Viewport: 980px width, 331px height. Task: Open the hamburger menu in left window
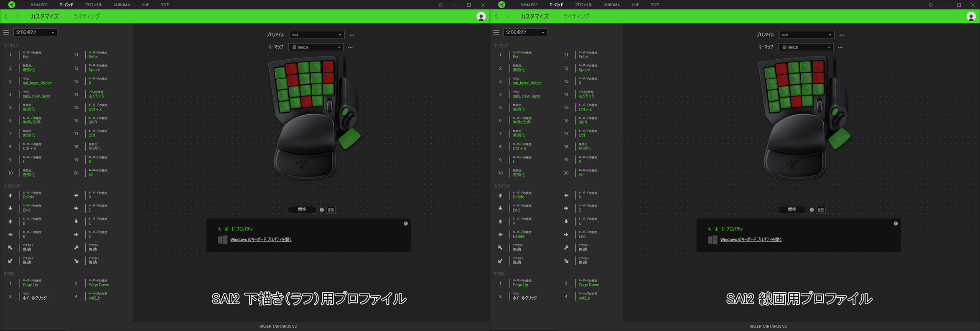(x=6, y=32)
